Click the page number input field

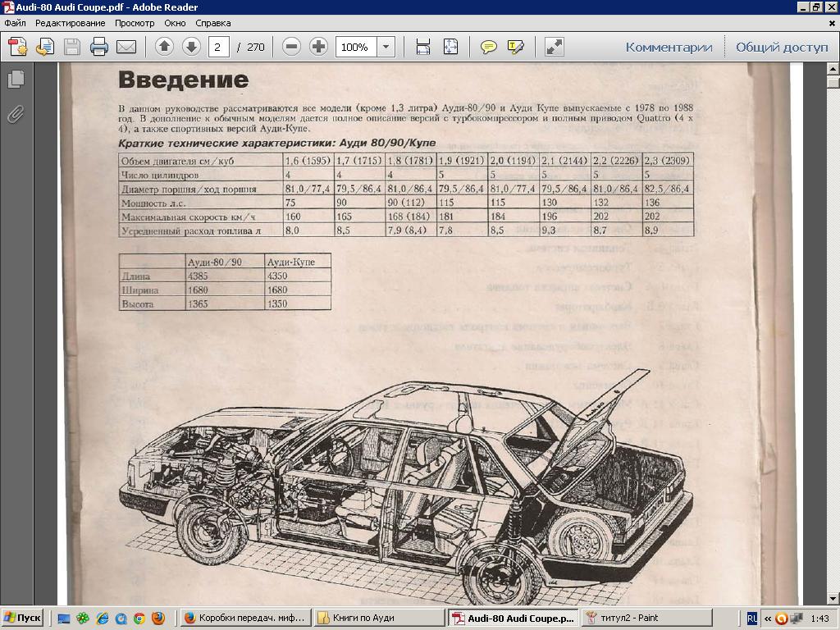pyautogui.click(x=218, y=47)
